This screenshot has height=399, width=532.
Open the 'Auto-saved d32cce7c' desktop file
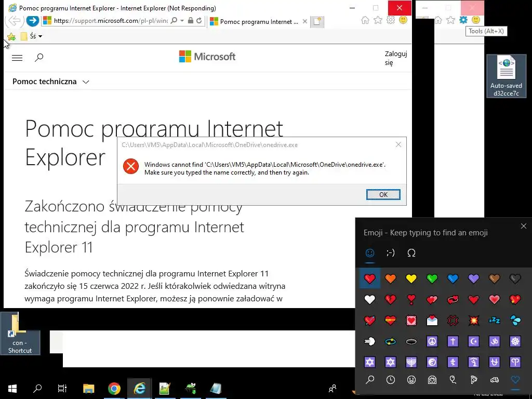pyautogui.click(x=506, y=76)
